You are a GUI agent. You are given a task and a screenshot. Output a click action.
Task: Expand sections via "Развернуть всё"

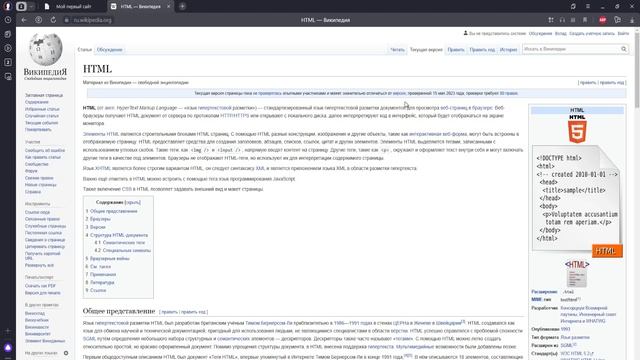tap(39, 265)
